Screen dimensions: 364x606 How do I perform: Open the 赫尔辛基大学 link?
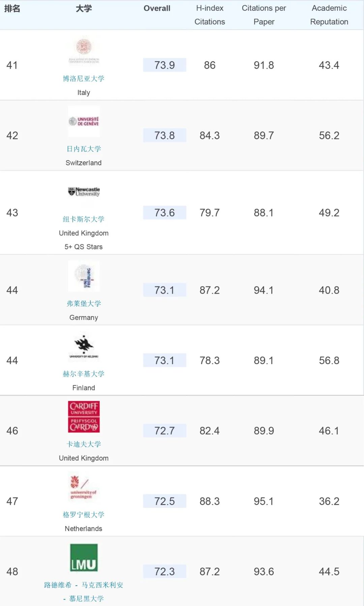pyautogui.click(x=84, y=374)
